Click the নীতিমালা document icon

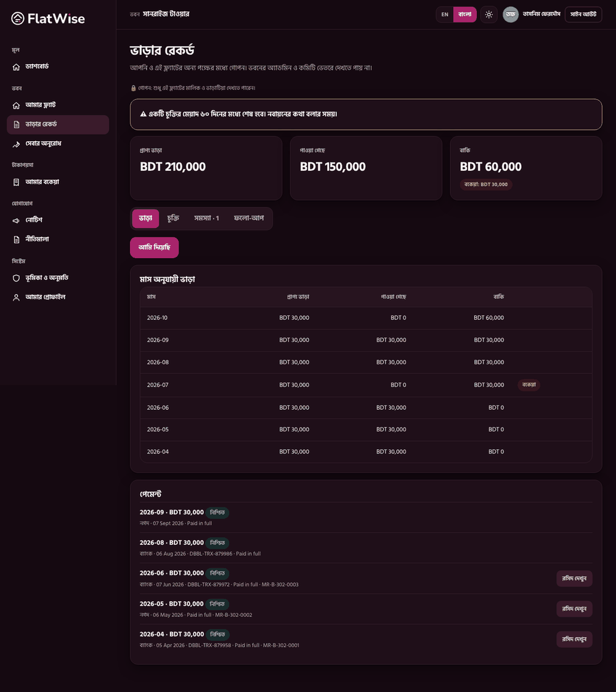tap(17, 240)
